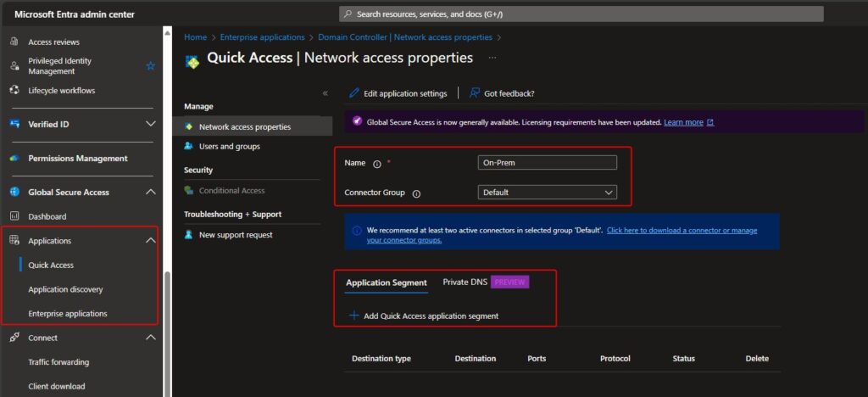Toggle the favorite star for Privileged Identity Management
Screen dimensions: 868x397
coord(151,66)
